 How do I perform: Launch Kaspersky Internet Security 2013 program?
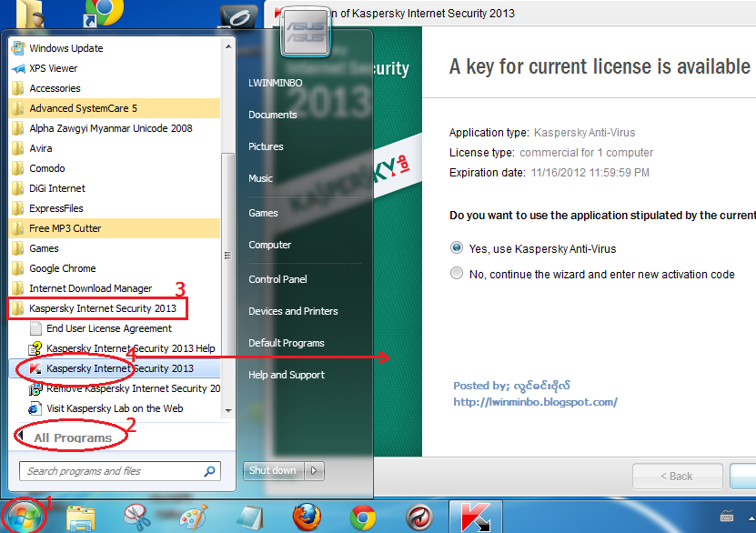(x=115, y=368)
